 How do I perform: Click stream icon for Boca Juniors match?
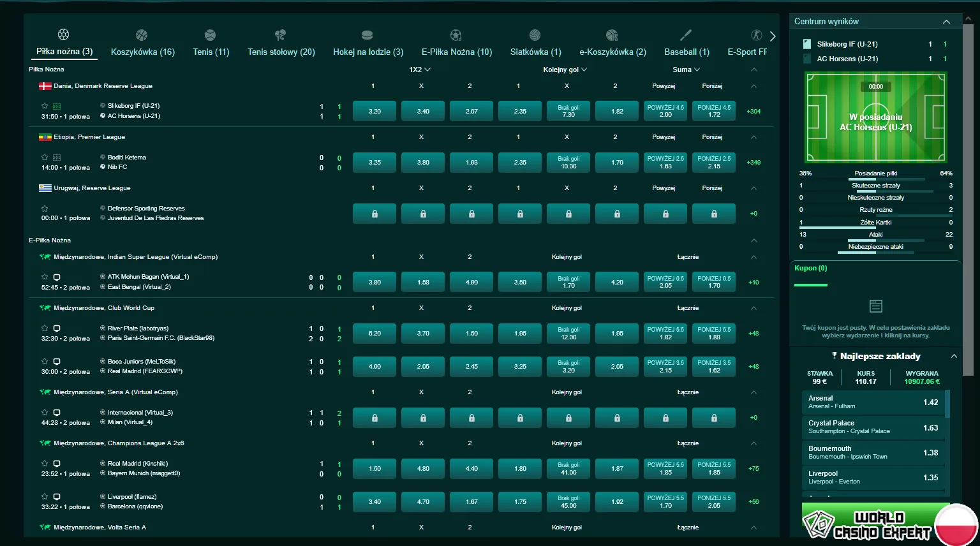(57, 361)
